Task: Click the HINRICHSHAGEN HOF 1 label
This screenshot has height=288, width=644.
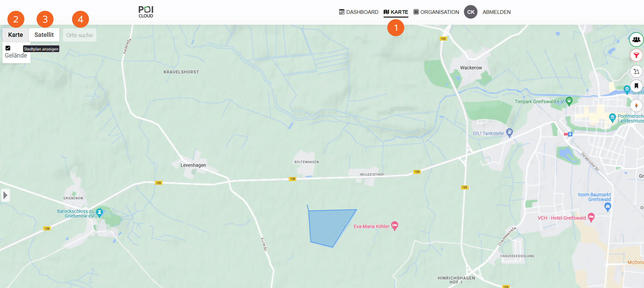Action: [456, 280]
